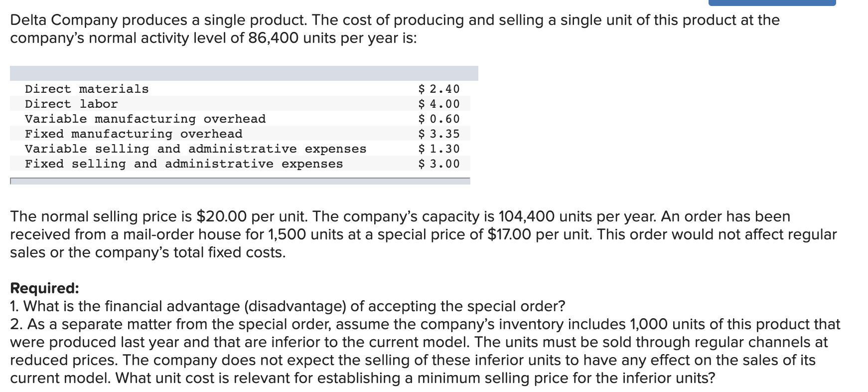
Task: Click the sentence starting "Delta Company produces"
Action: (x=395, y=20)
